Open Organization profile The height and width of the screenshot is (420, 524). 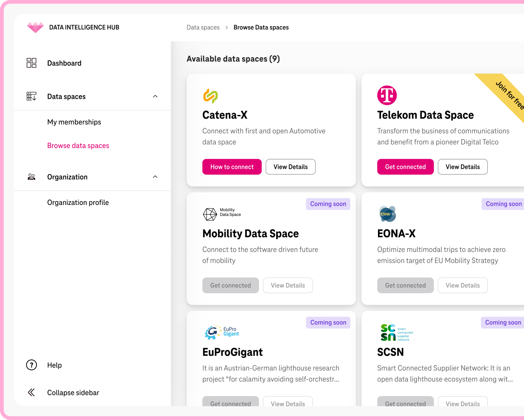78,202
